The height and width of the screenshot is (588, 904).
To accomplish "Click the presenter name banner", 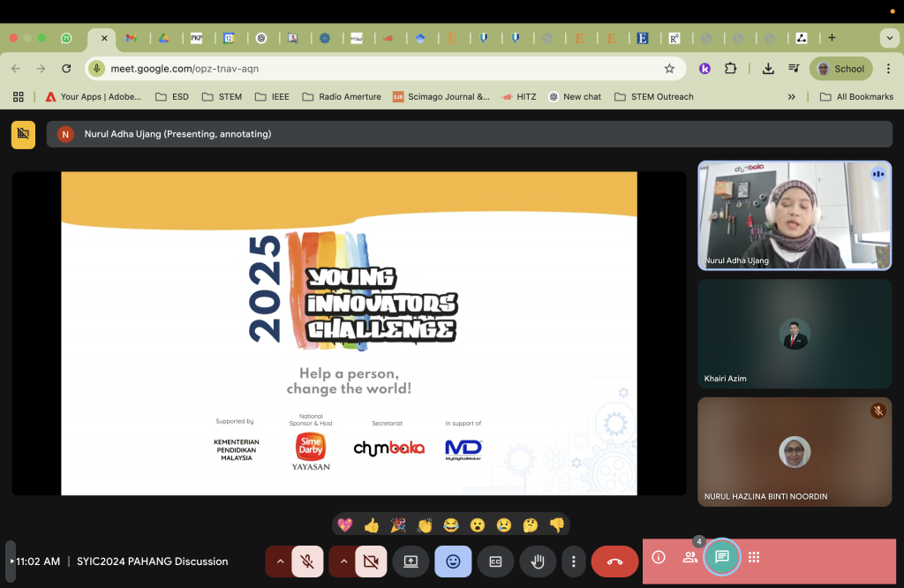I will pyautogui.click(x=470, y=133).
